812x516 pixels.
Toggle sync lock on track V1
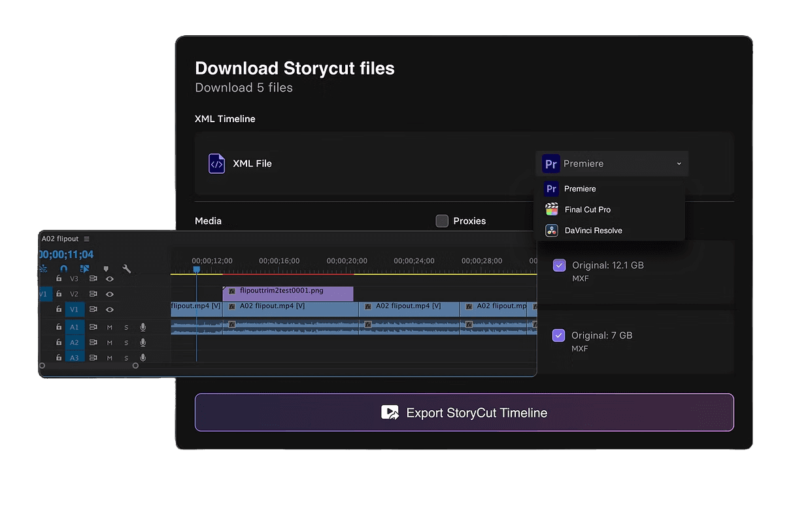point(93,309)
